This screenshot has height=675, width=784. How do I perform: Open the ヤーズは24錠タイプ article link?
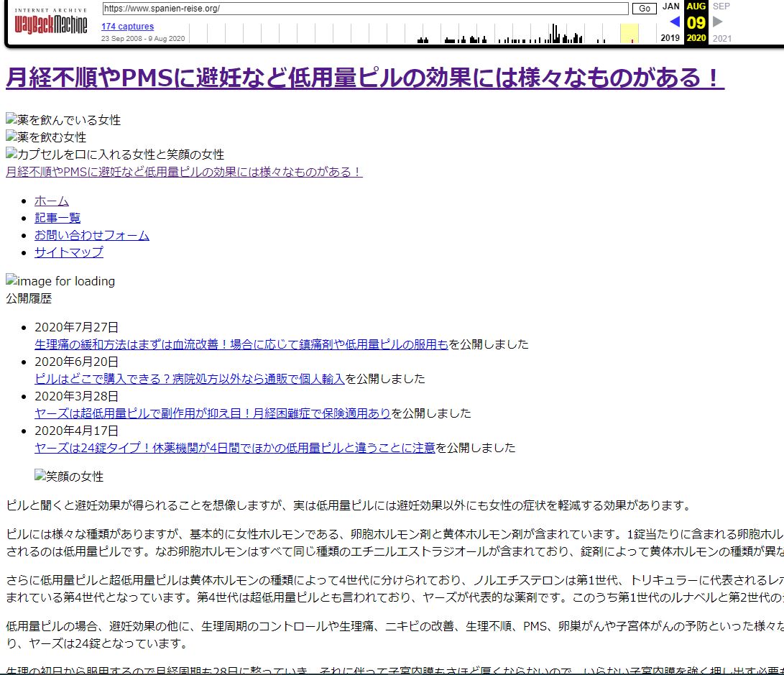click(x=235, y=448)
